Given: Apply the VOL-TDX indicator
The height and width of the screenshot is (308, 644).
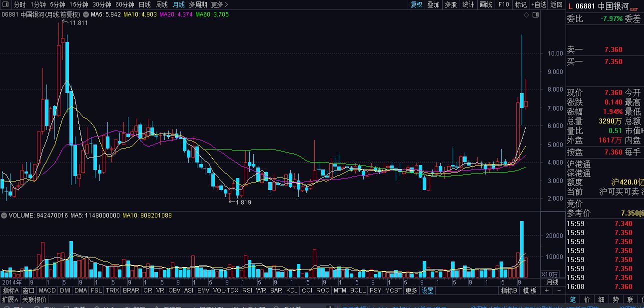Looking at the screenshot, I should click(226, 290).
